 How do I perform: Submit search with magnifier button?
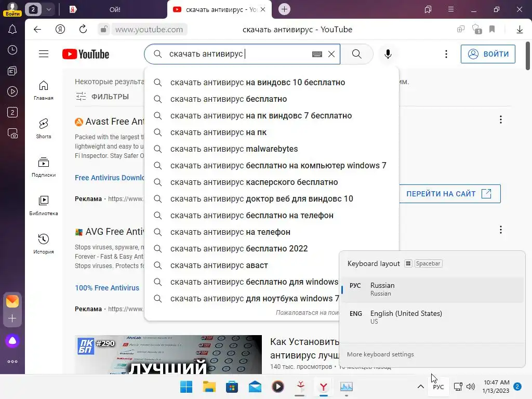356,54
